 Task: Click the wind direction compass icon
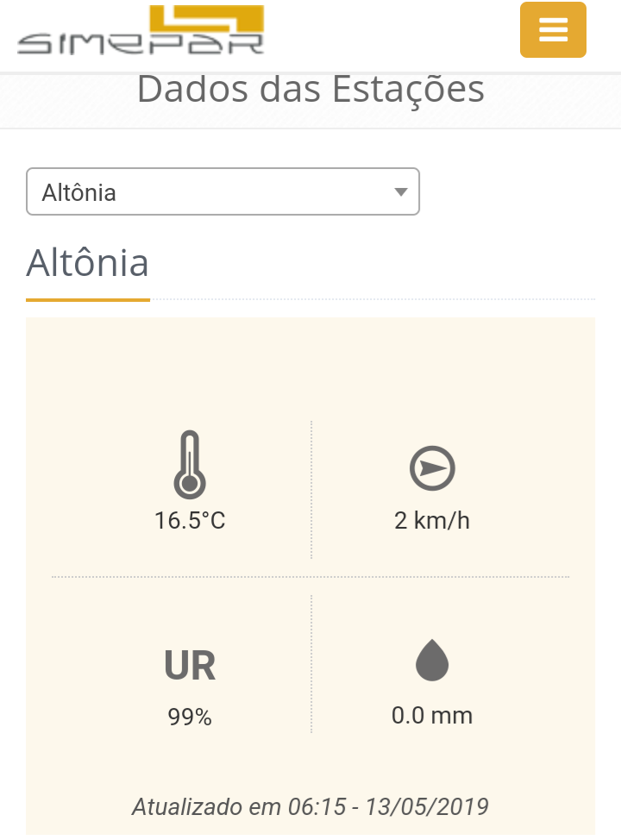[x=432, y=468]
